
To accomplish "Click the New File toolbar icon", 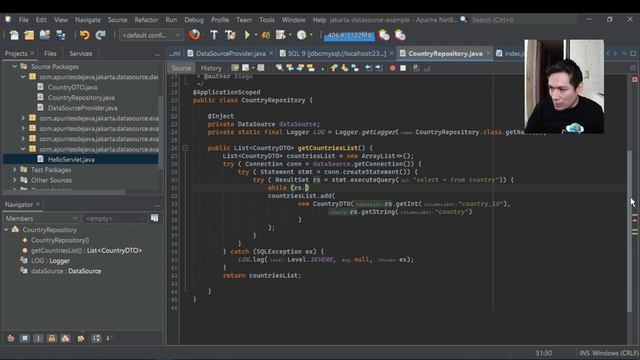I will pyautogui.click(x=14, y=36).
